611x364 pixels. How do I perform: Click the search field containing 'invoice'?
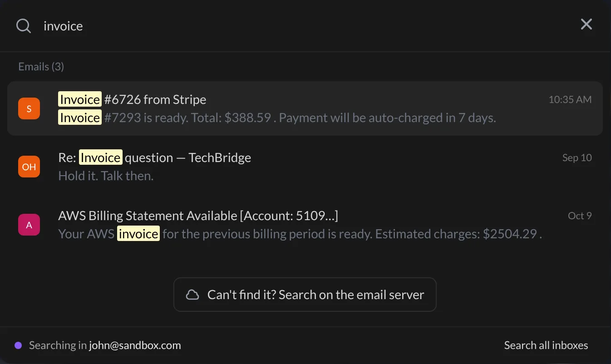pyautogui.click(x=304, y=26)
